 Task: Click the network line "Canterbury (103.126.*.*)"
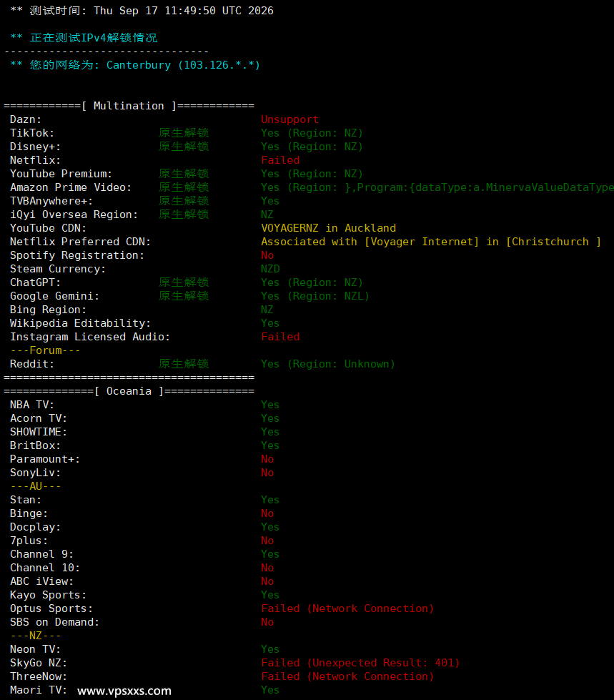[183, 65]
